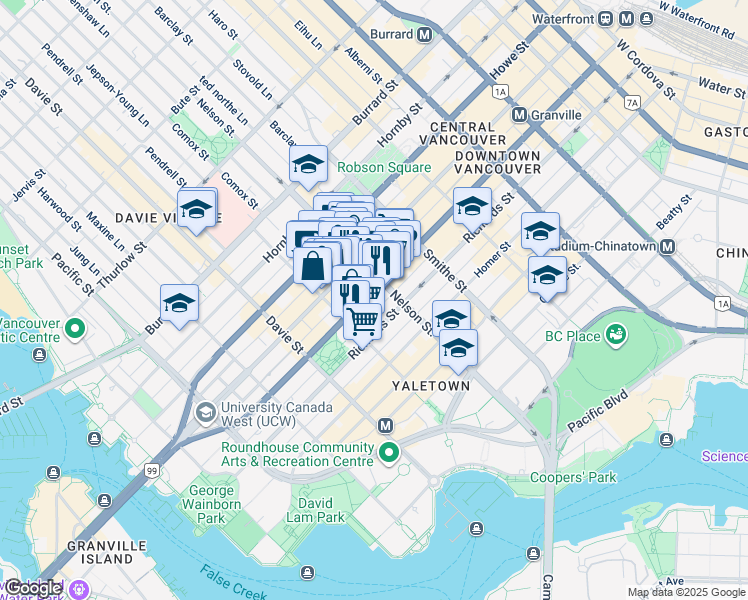Click the shopping bag marker
Screen dimensions: 748x600
(x=313, y=268)
